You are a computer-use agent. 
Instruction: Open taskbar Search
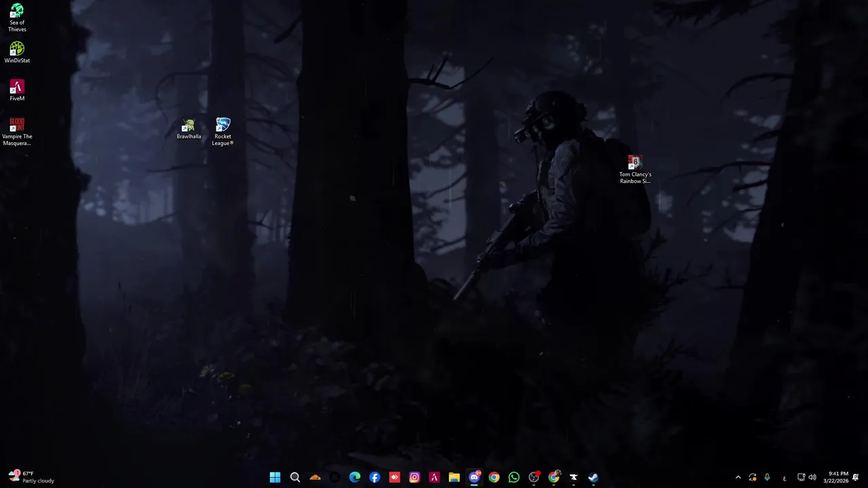pos(295,477)
